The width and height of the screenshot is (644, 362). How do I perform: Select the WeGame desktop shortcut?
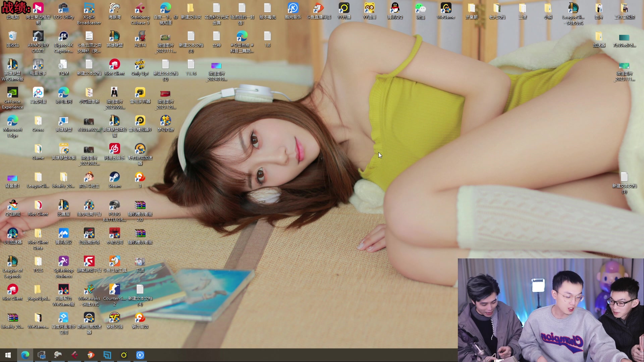[x=446, y=9]
